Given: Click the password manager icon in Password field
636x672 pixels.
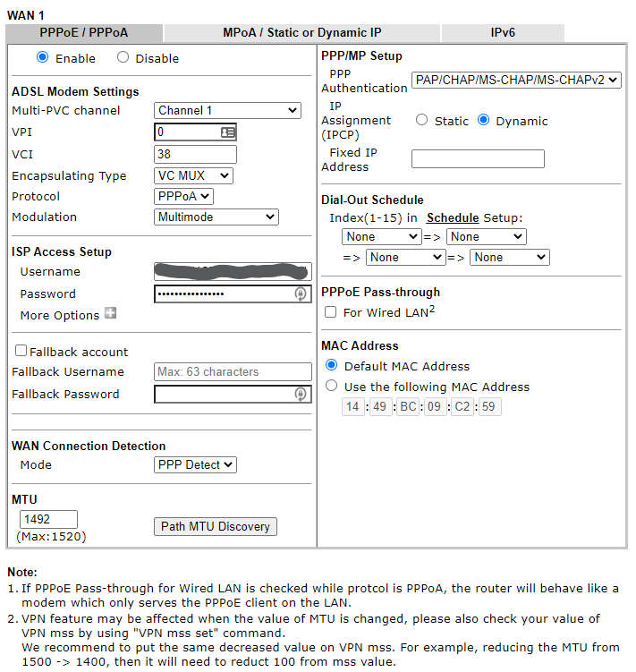Looking at the screenshot, I should pyautogui.click(x=301, y=294).
